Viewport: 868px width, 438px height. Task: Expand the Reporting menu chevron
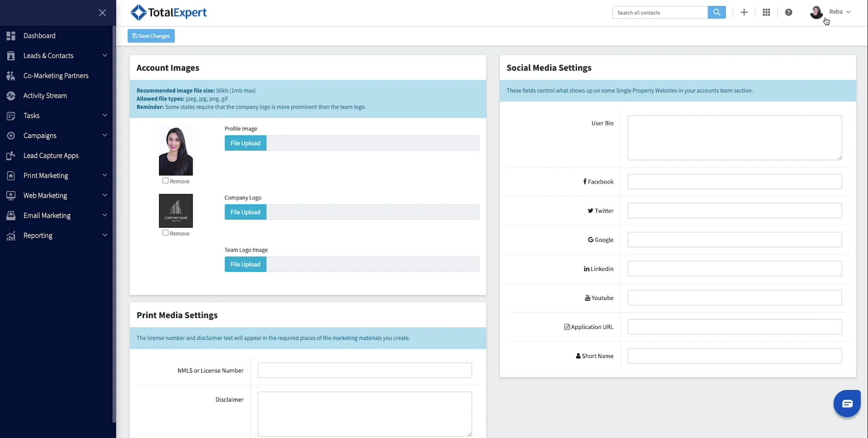point(105,235)
